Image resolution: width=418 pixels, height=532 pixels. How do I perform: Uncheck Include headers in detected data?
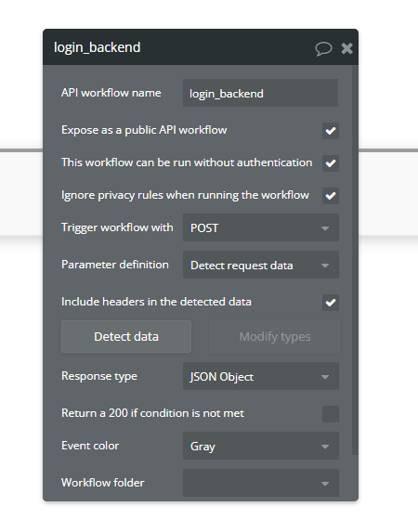click(x=331, y=303)
